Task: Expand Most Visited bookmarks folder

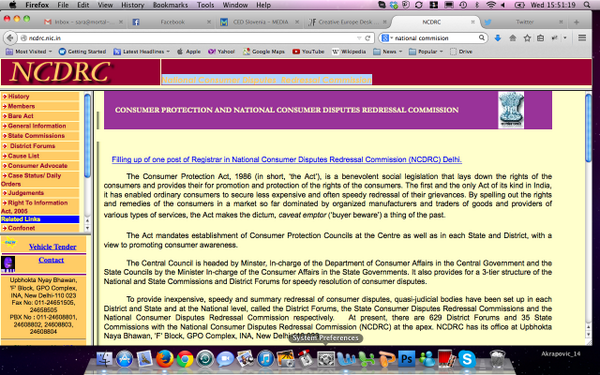Action: (x=29, y=51)
